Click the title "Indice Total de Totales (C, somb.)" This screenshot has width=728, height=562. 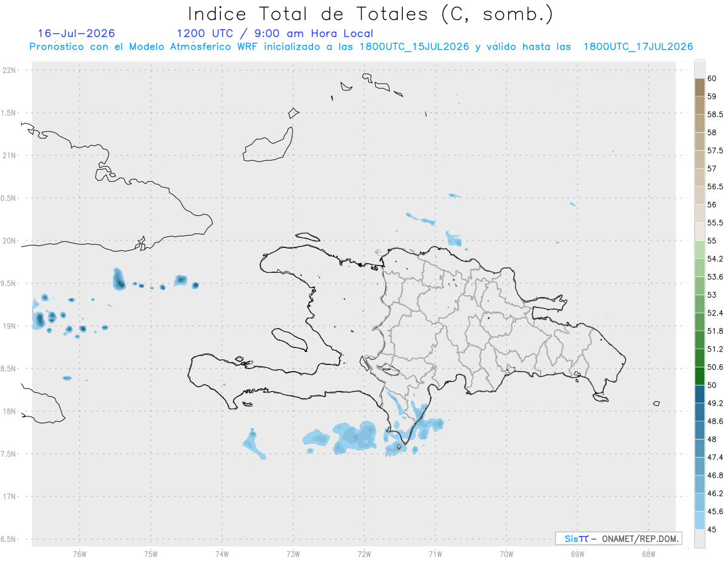click(x=371, y=14)
